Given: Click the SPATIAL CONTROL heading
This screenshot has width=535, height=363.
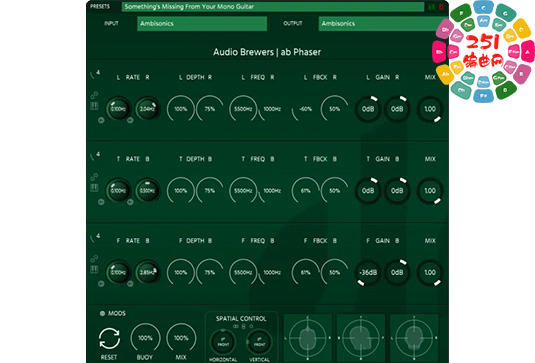Looking at the screenshot, I should (x=241, y=319).
